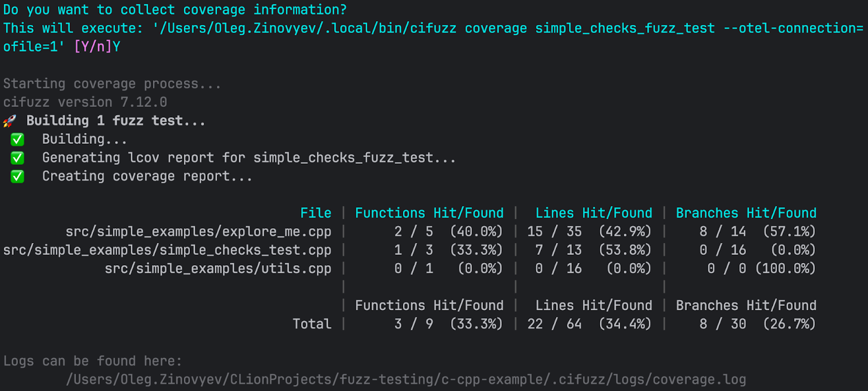Click the checkmark beside Creating coverage report
The image size is (868, 391).
pyautogui.click(x=17, y=177)
